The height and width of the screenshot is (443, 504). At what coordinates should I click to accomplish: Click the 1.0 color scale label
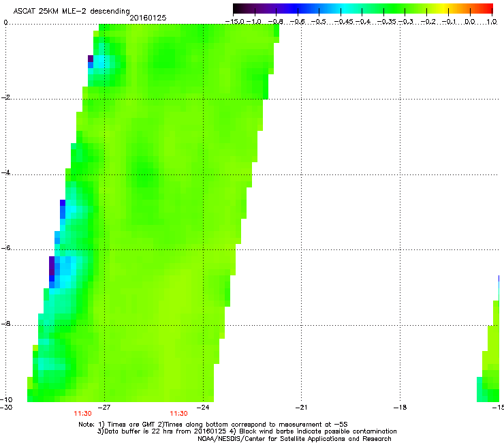pos(492,22)
